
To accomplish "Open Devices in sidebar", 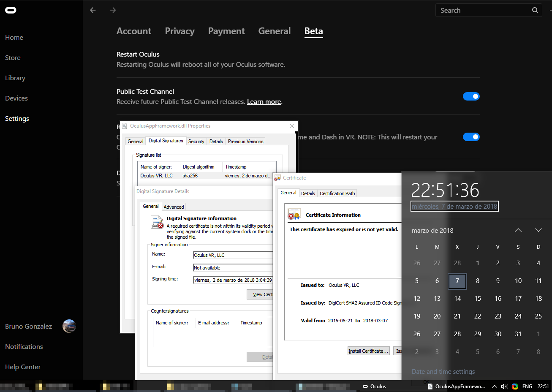I will [16, 98].
